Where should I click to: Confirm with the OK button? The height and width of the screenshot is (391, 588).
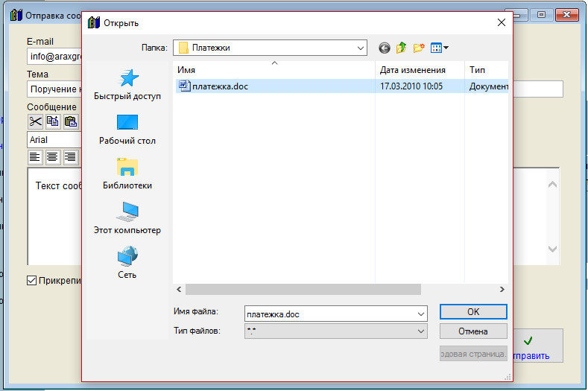473,312
